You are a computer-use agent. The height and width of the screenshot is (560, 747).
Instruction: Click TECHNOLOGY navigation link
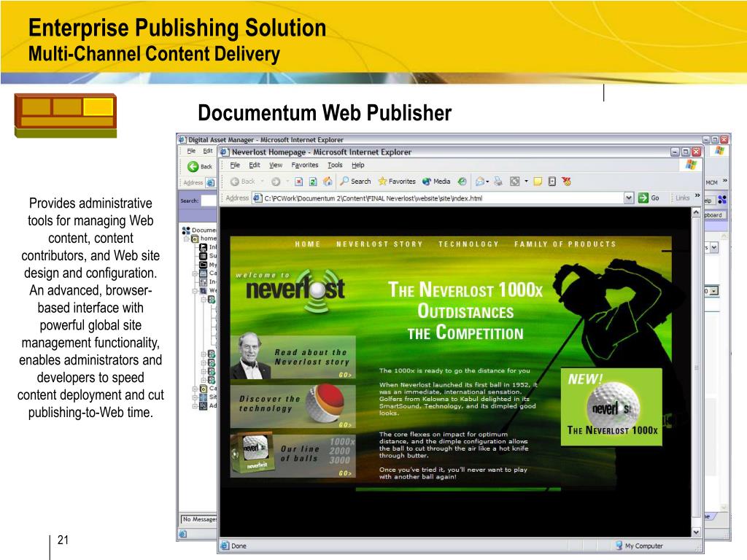[x=468, y=244]
